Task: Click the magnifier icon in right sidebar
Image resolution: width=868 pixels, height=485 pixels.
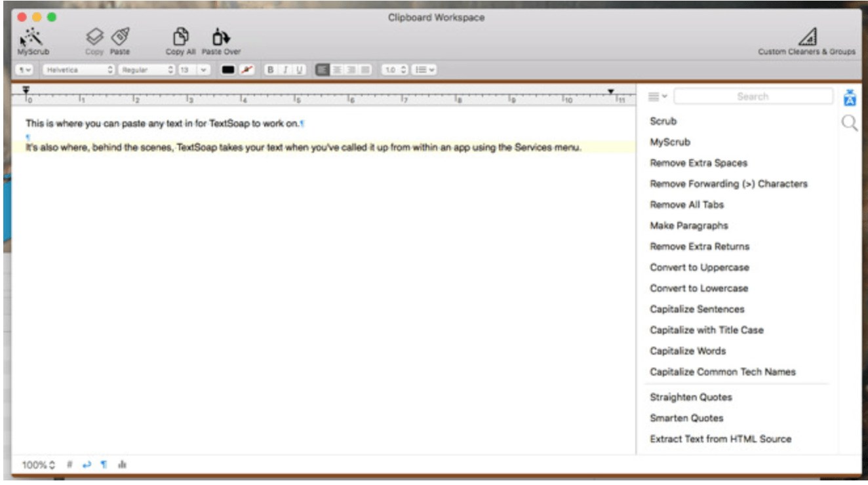Action: pyautogui.click(x=850, y=123)
